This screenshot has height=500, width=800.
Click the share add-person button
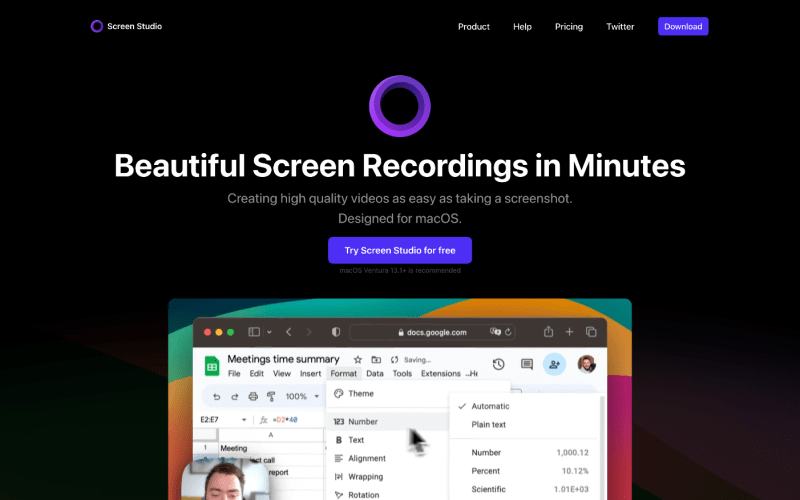pyautogui.click(x=554, y=364)
